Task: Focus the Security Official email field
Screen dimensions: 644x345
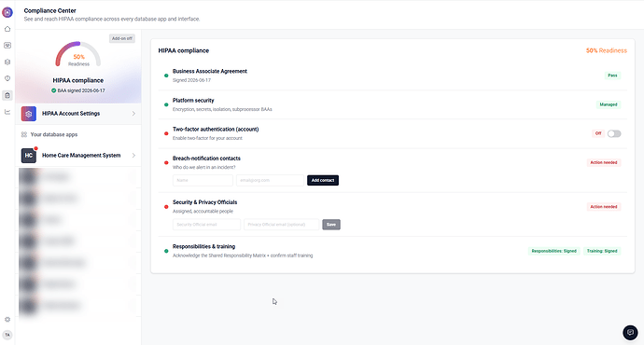Action: click(x=206, y=225)
